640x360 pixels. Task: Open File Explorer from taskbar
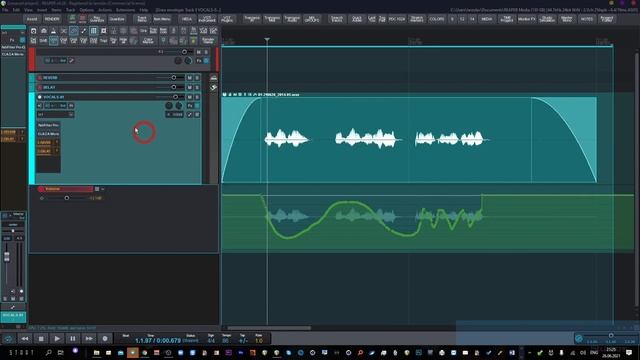point(97,353)
